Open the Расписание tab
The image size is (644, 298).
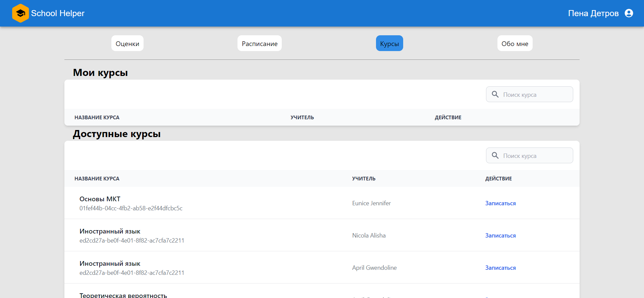pos(260,43)
